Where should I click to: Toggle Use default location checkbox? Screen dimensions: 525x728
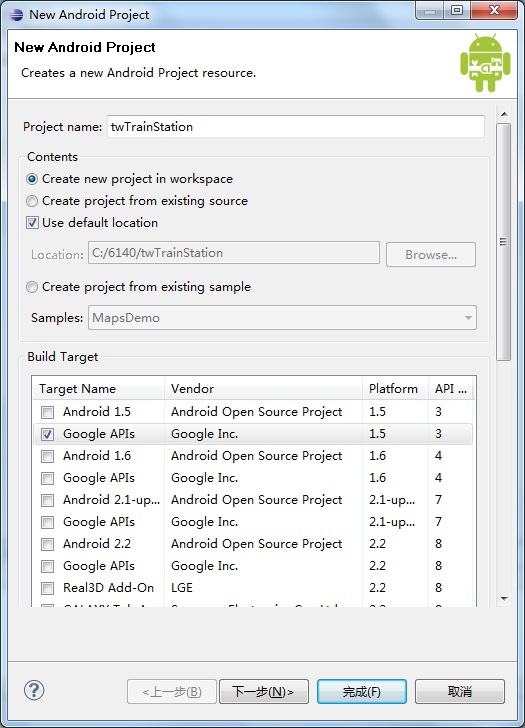click(x=32, y=223)
